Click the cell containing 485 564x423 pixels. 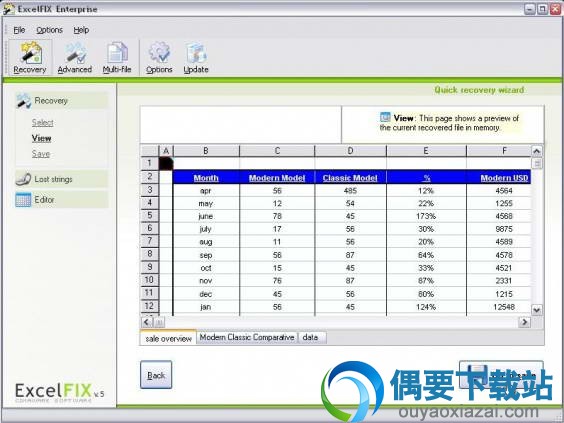(350, 191)
